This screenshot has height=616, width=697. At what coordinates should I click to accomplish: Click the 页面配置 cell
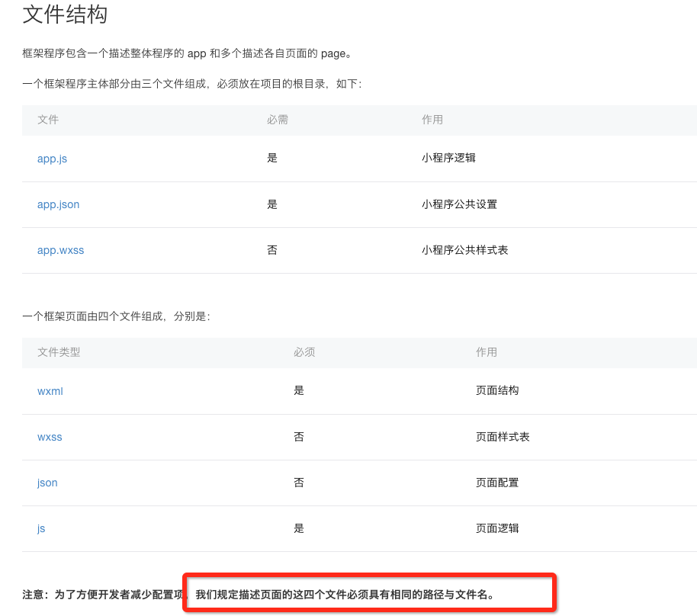(x=497, y=483)
